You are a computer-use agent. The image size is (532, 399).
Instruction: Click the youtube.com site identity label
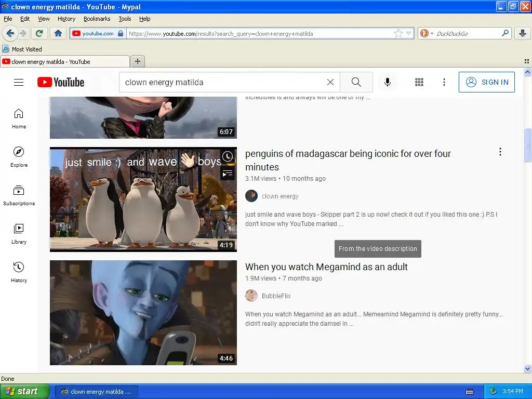98,33
